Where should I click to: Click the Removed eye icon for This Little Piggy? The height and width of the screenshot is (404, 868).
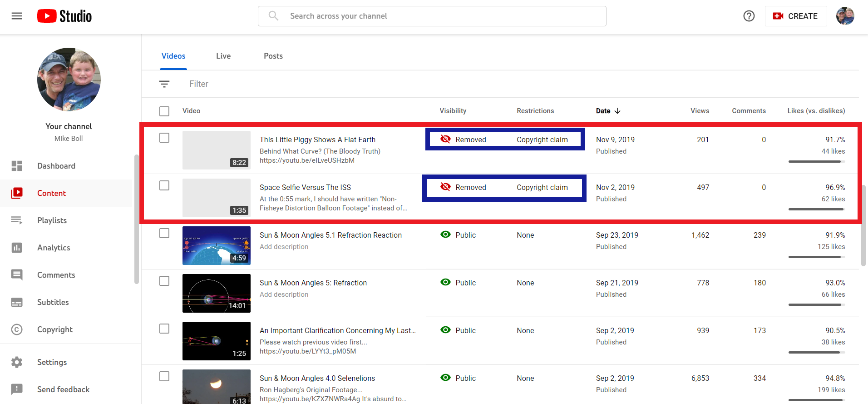[x=446, y=139]
